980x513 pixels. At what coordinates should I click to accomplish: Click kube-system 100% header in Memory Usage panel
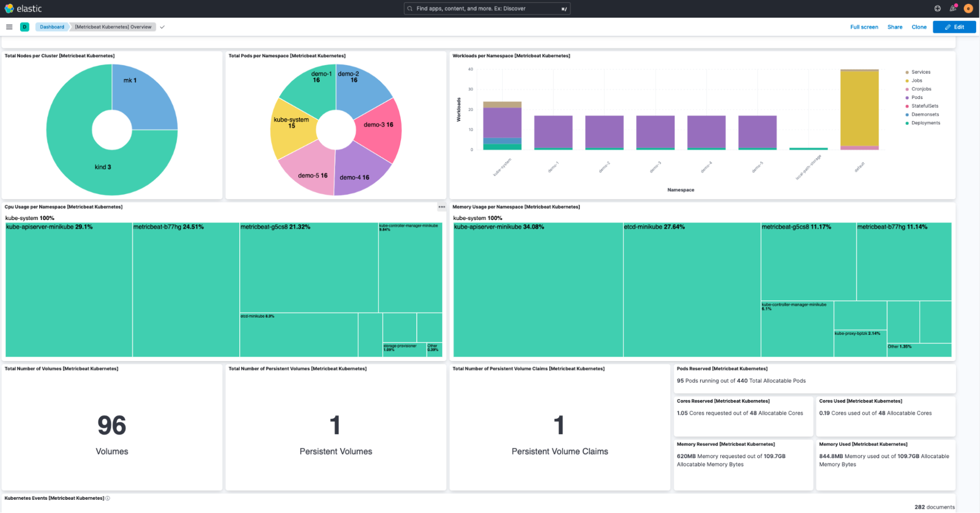click(477, 218)
